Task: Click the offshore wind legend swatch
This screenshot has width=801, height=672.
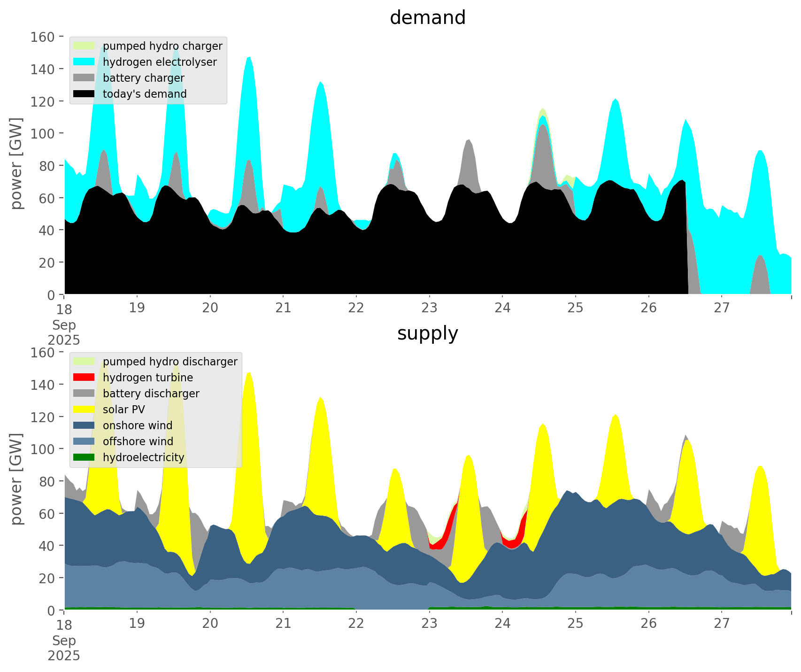Action: (84, 441)
